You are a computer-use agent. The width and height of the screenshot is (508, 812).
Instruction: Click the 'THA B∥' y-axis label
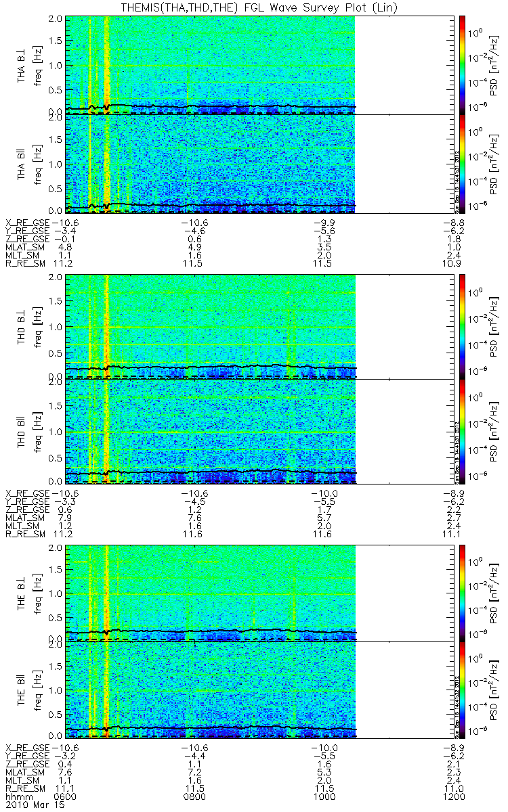pyautogui.click(x=22, y=164)
